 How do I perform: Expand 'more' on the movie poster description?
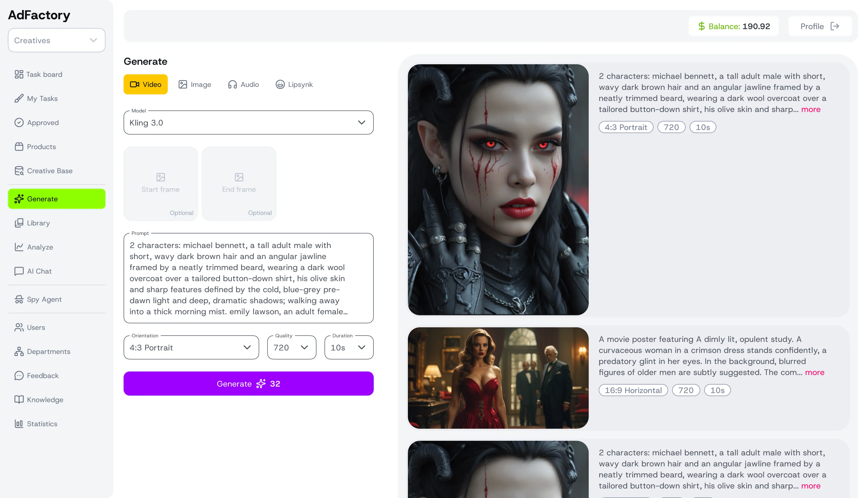click(814, 372)
